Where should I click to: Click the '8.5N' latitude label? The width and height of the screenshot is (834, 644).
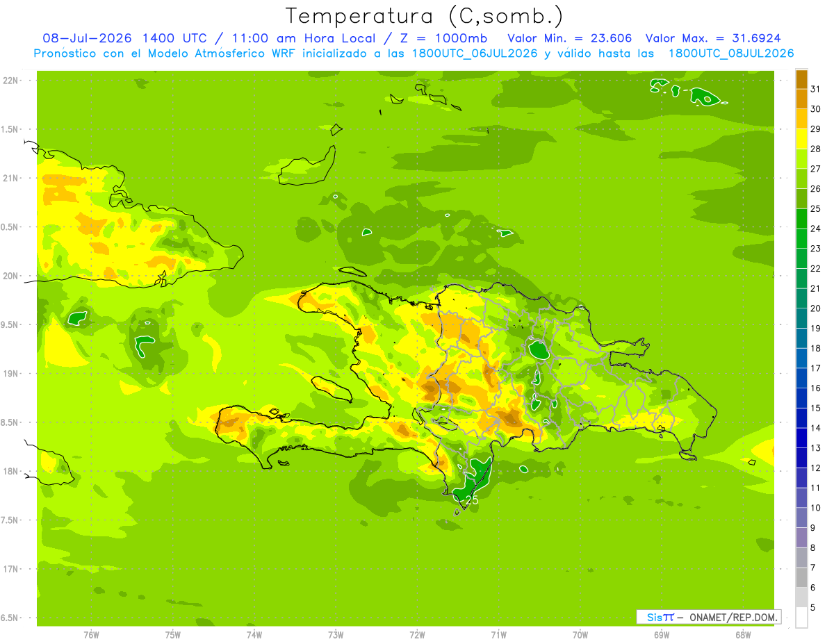coord(10,422)
